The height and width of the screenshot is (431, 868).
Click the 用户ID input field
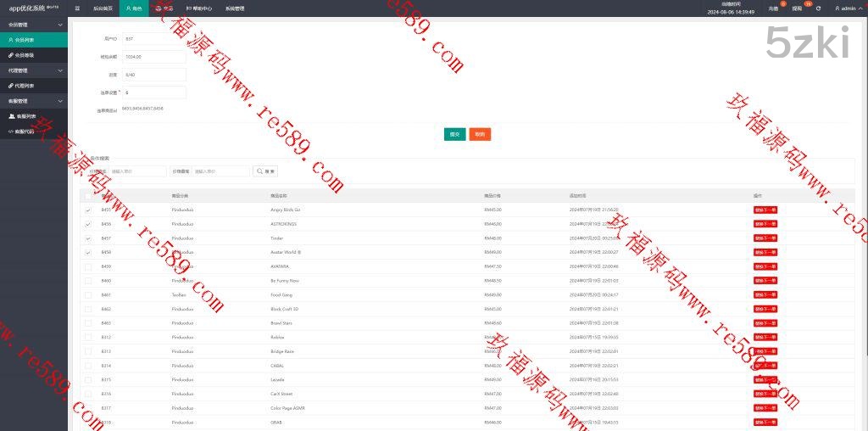click(x=153, y=39)
